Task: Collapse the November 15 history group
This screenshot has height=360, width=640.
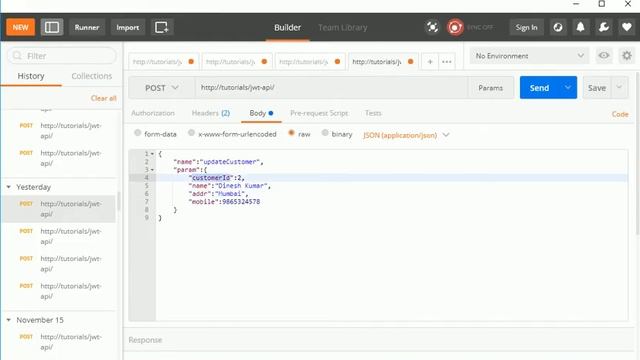Action: point(9,320)
